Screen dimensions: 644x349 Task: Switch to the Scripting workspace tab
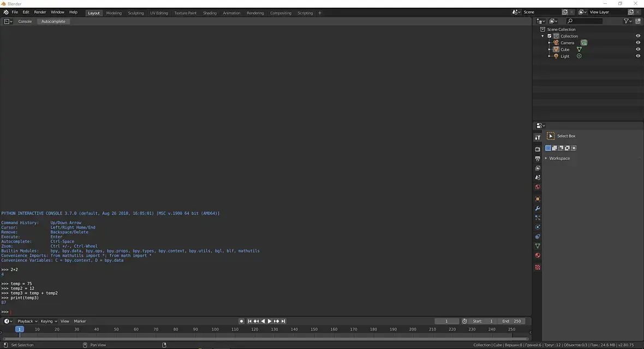[x=305, y=13]
